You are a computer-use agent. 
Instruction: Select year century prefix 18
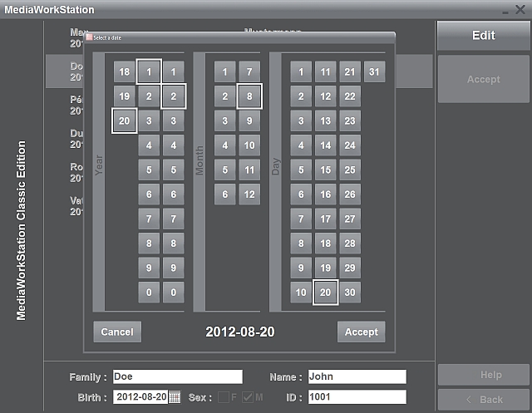[124, 71]
